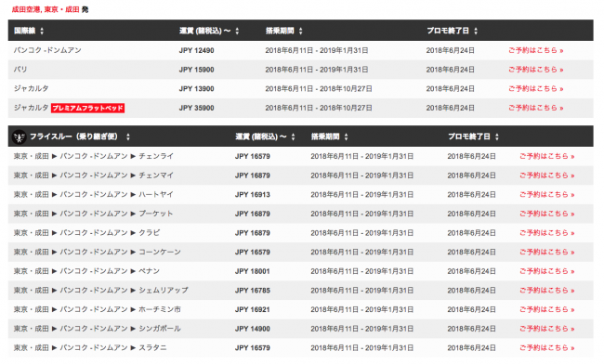Open ご予約はこちら for ジャカルタ JPY 13900

[x=536, y=89]
